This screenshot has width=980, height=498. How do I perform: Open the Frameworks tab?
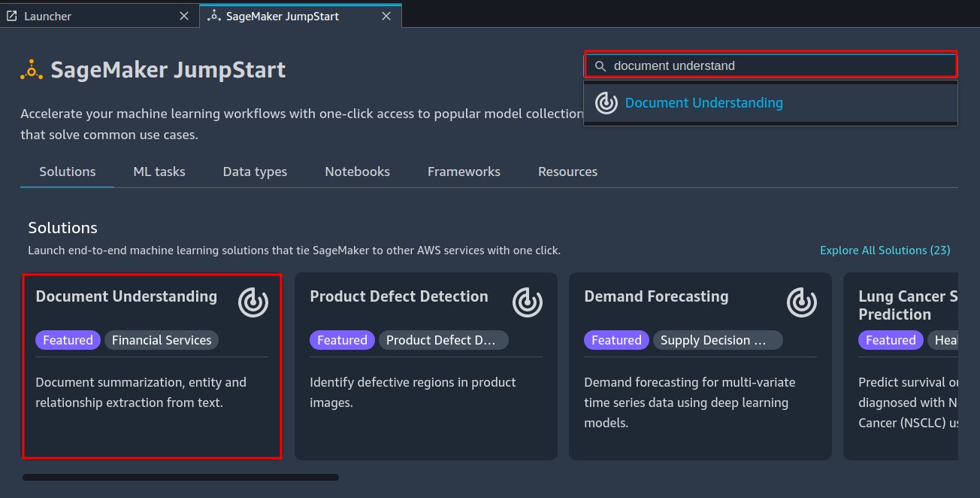[464, 172]
